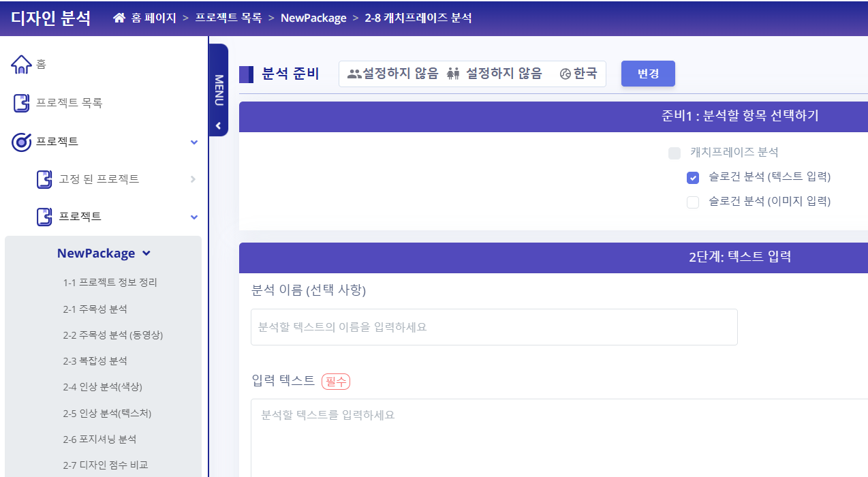The image size is (868, 477).
Task: Collapse the nested 프로젝트 chevron
Action: tap(194, 217)
